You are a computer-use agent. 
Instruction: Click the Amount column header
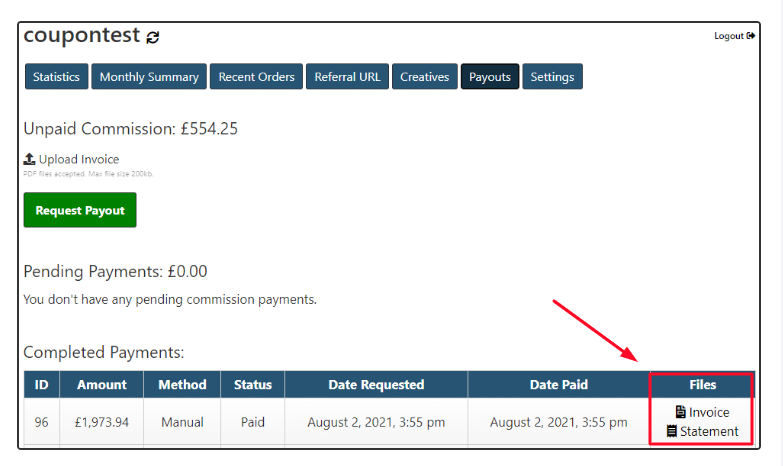pos(101,385)
